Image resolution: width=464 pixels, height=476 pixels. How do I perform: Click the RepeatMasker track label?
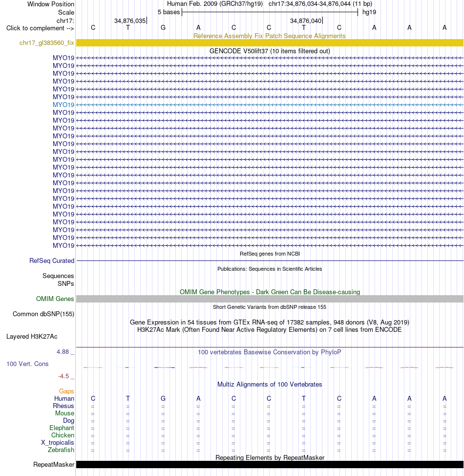coord(54,464)
